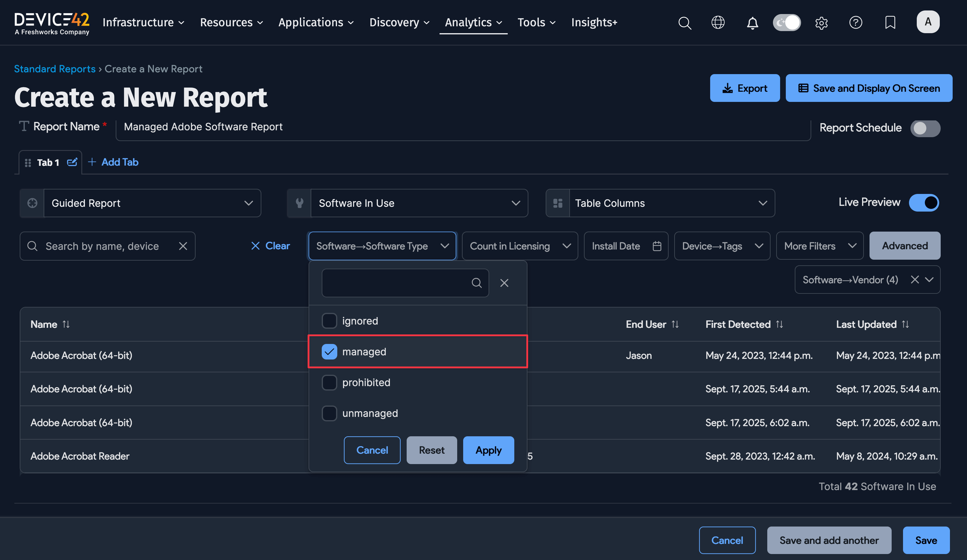Image resolution: width=967 pixels, height=560 pixels.
Task: Click the bookmark icon in header
Action: click(x=890, y=23)
